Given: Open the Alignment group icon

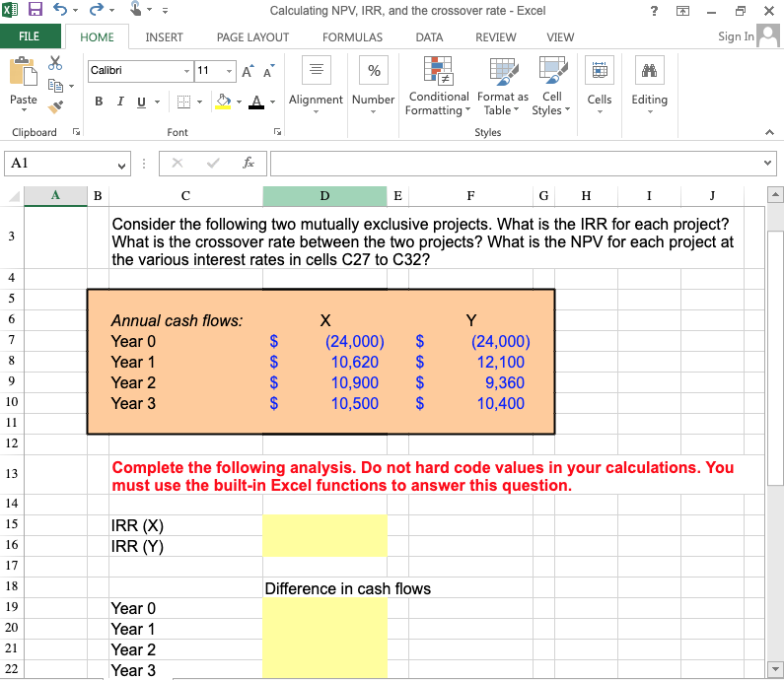Looking at the screenshot, I should (x=316, y=69).
